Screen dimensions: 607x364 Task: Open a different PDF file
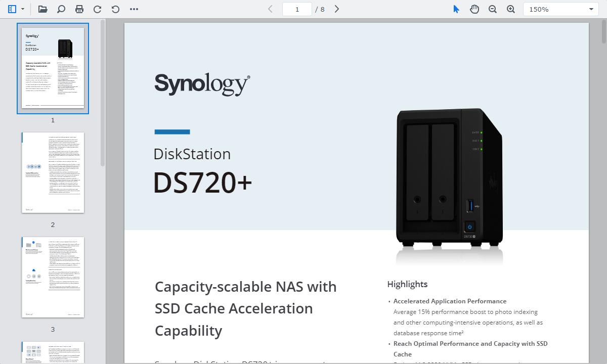[42, 9]
